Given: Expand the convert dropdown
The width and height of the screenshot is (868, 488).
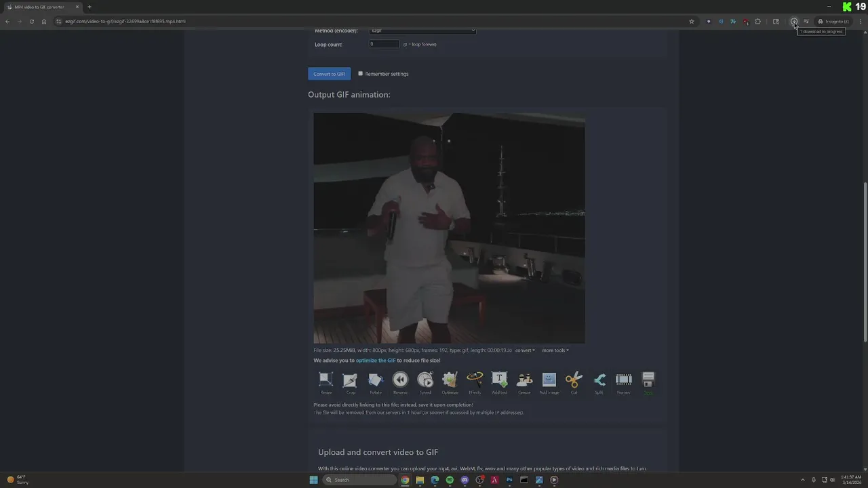Looking at the screenshot, I should [x=525, y=350].
